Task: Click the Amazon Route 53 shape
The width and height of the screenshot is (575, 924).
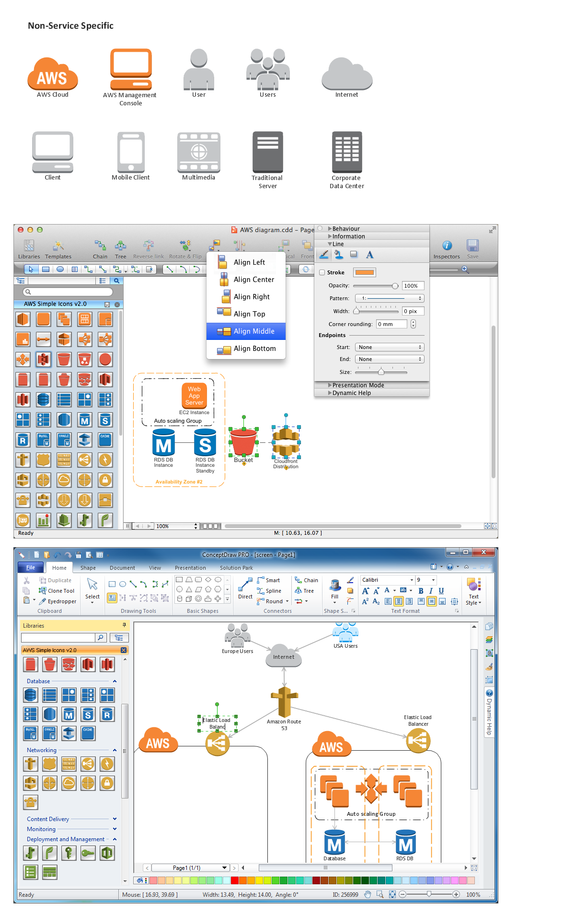Action: point(285,702)
